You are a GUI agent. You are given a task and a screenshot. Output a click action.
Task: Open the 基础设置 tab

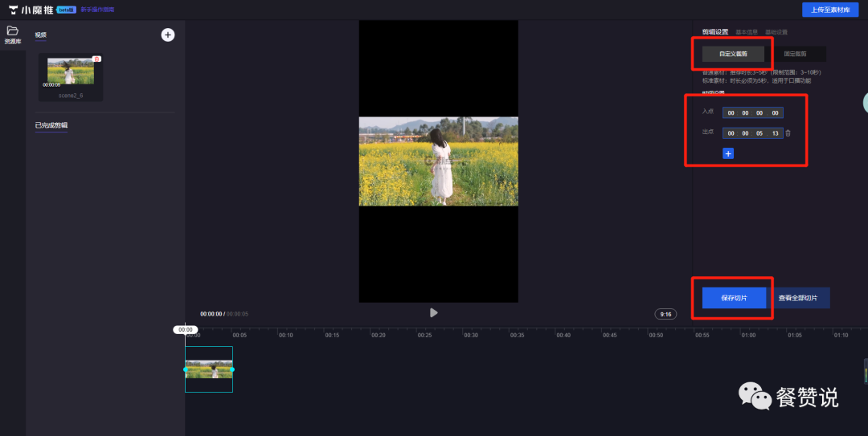(776, 32)
